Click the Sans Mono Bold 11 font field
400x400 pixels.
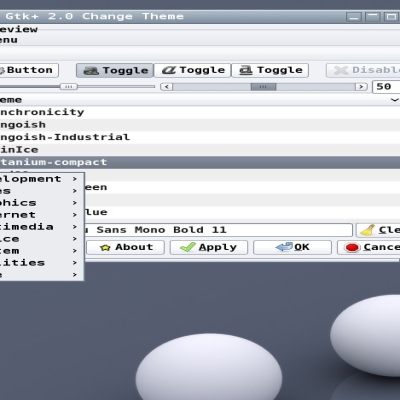click(218, 230)
